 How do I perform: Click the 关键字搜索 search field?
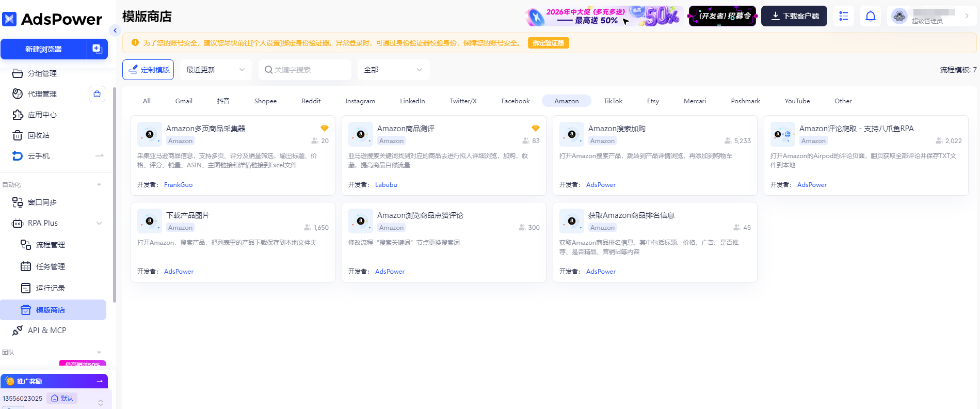[x=305, y=70]
